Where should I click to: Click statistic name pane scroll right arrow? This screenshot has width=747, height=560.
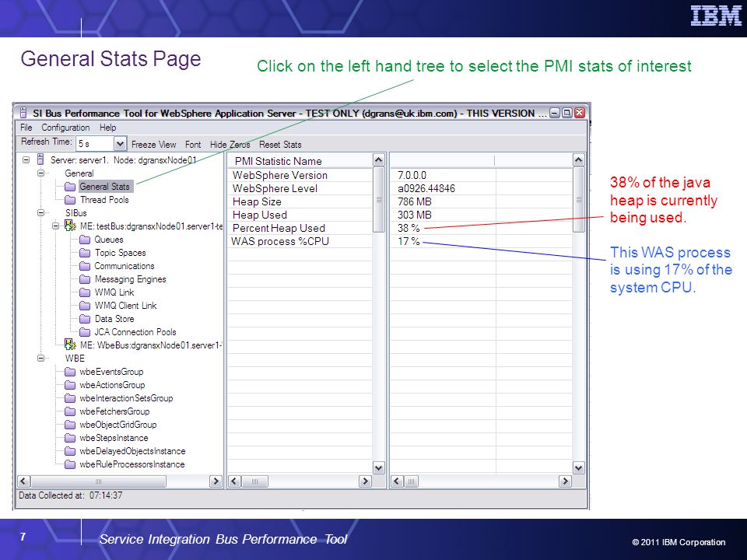click(365, 481)
